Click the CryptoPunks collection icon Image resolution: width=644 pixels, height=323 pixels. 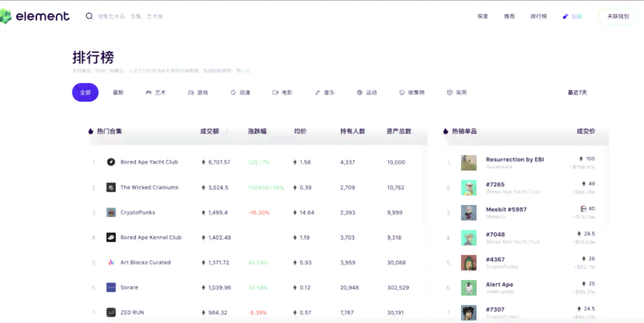pyautogui.click(x=111, y=213)
